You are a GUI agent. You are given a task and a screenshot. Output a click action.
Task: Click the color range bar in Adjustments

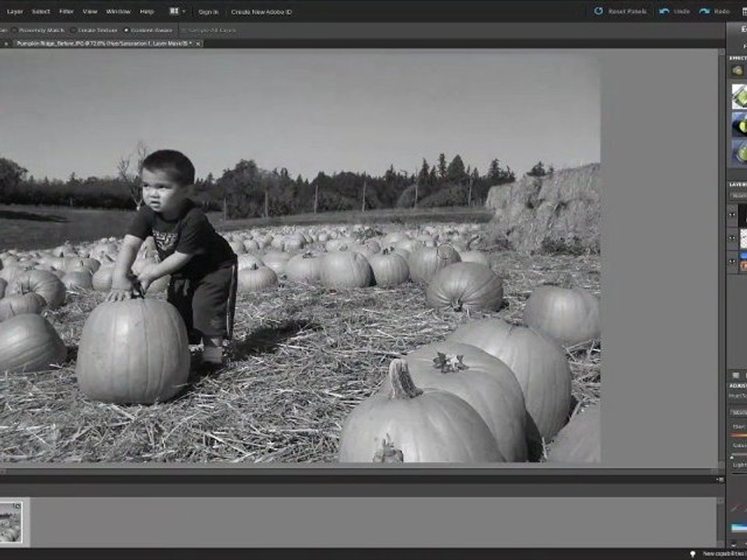(x=739, y=527)
